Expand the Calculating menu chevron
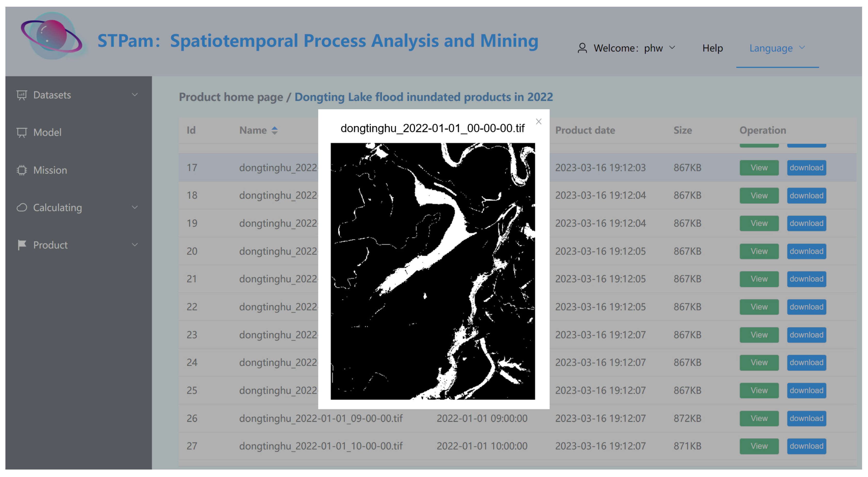The height and width of the screenshot is (477, 868). click(135, 207)
